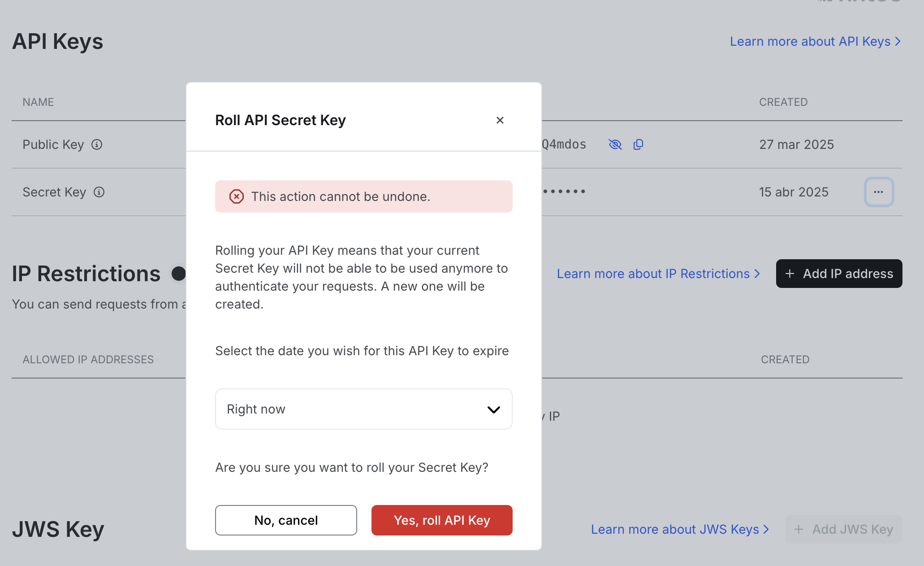The height and width of the screenshot is (566, 924).
Task: Open 'Learn more about IP Restrictions' link
Action: 658,274
